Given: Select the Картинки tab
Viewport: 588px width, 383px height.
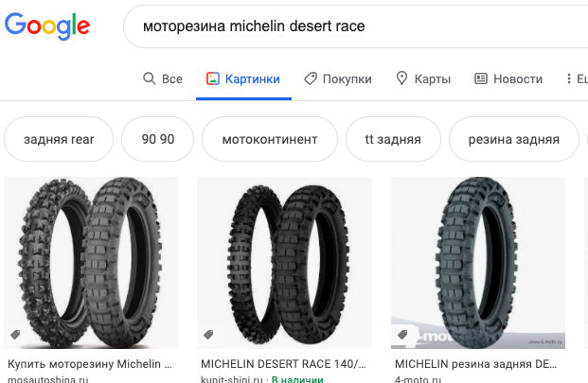Looking at the screenshot, I should pyautogui.click(x=244, y=78).
